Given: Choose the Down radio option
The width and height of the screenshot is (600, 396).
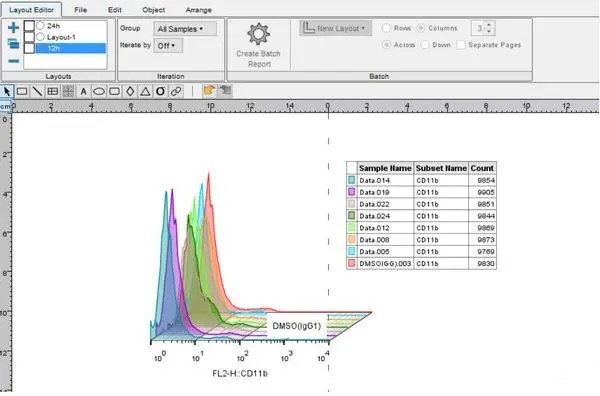Looking at the screenshot, I should [x=425, y=45].
